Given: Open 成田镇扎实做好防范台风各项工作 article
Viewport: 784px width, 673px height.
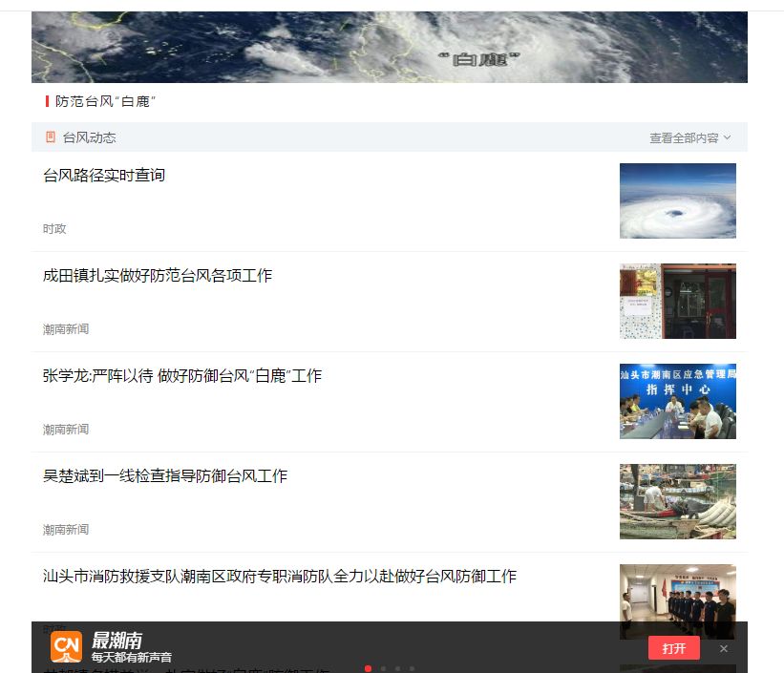Looking at the screenshot, I should coord(158,276).
